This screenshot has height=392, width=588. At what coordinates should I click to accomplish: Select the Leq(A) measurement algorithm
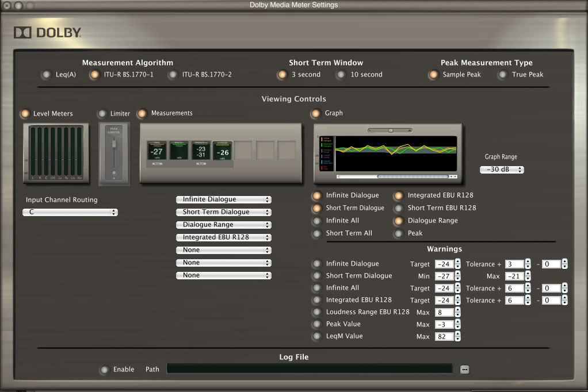(x=46, y=75)
